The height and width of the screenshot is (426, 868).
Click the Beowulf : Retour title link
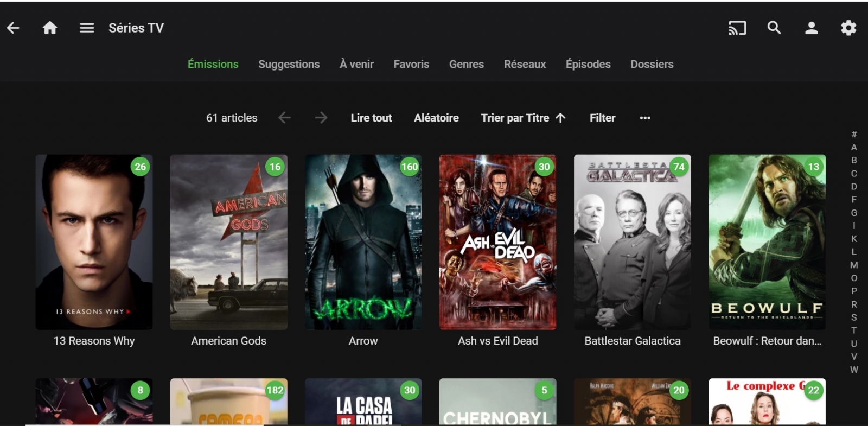point(767,341)
